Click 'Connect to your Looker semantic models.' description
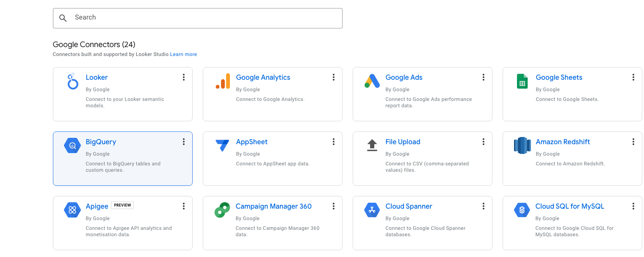 point(125,103)
